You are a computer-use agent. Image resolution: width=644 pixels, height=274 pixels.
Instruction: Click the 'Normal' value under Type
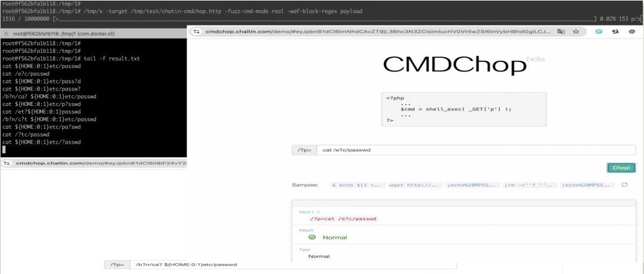[319, 256]
